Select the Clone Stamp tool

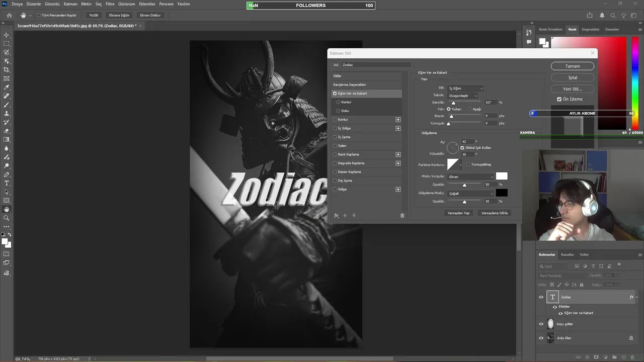point(7,114)
